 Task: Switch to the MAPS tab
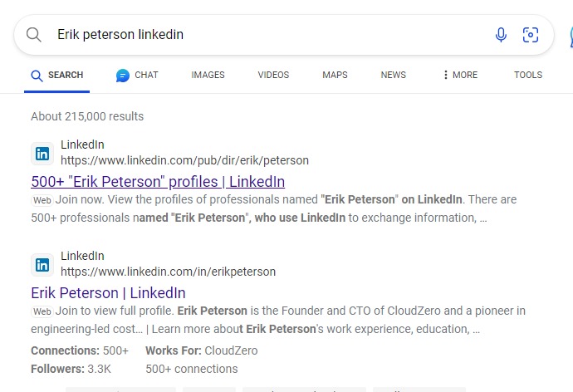(x=335, y=75)
